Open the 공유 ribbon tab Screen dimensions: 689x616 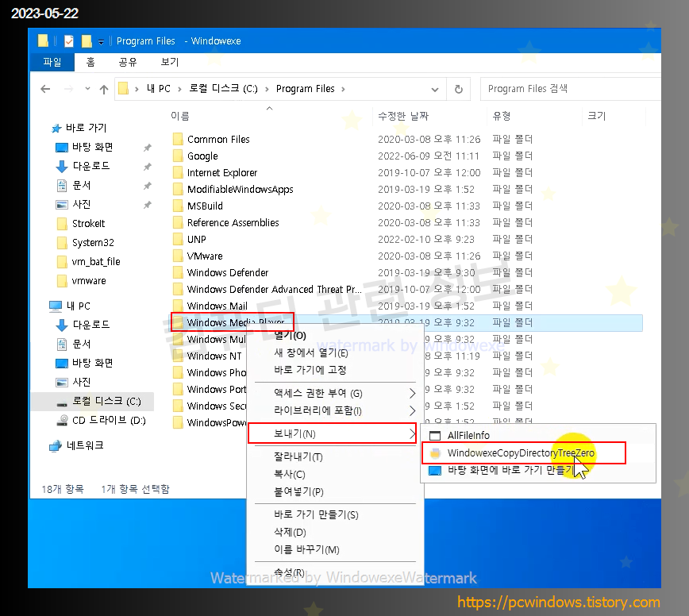(x=128, y=62)
